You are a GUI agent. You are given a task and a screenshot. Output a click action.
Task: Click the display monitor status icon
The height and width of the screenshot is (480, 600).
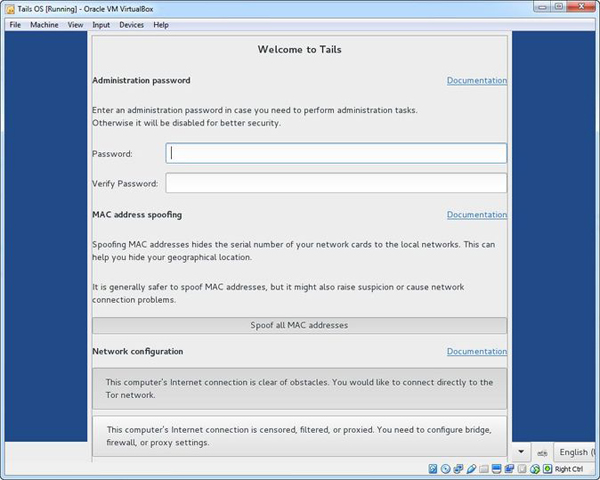(496, 469)
